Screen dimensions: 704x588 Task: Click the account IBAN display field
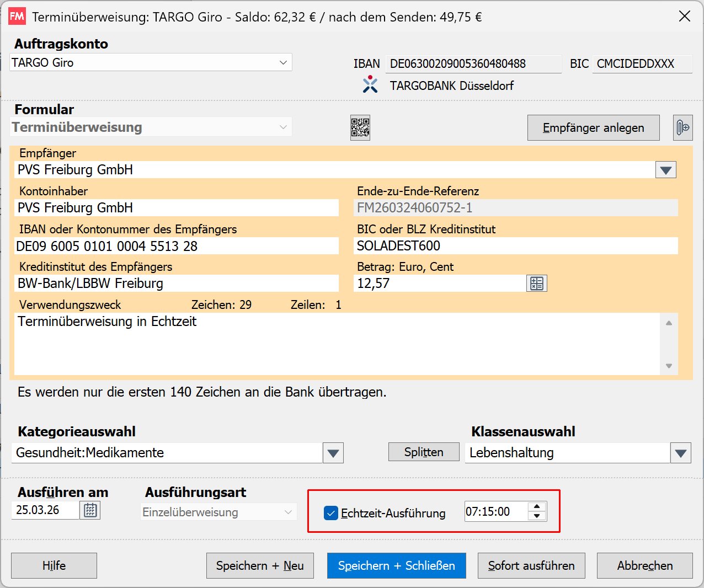coord(473,64)
